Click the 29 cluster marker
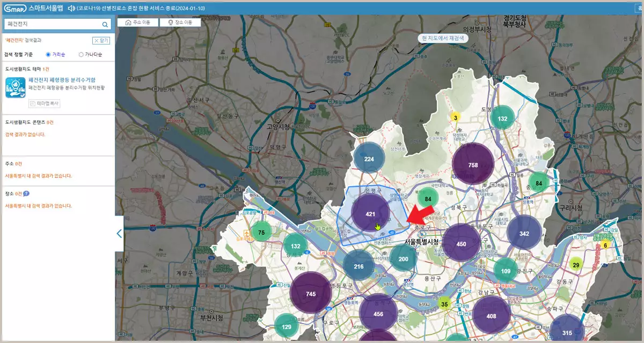The width and height of the screenshot is (644, 343). tap(576, 265)
